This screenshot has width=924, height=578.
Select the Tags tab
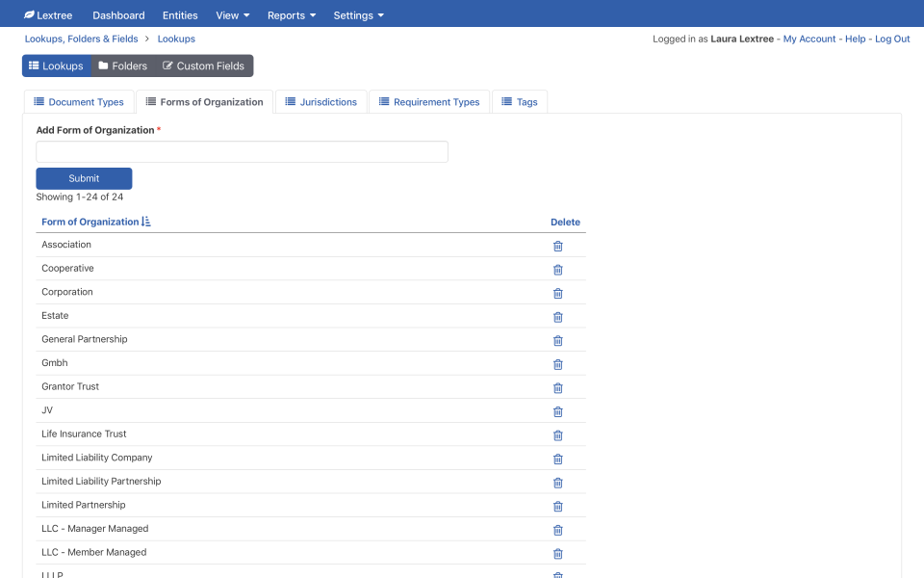point(520,101)
